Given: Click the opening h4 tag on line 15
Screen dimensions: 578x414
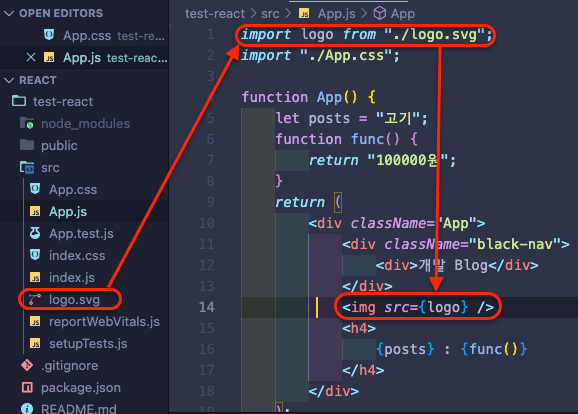Looking at the screenshot, I should [x=359, y=328].
